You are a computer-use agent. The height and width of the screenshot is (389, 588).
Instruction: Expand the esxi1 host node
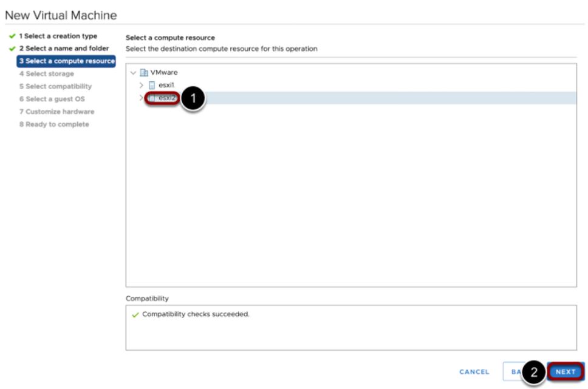pos(142,85)
